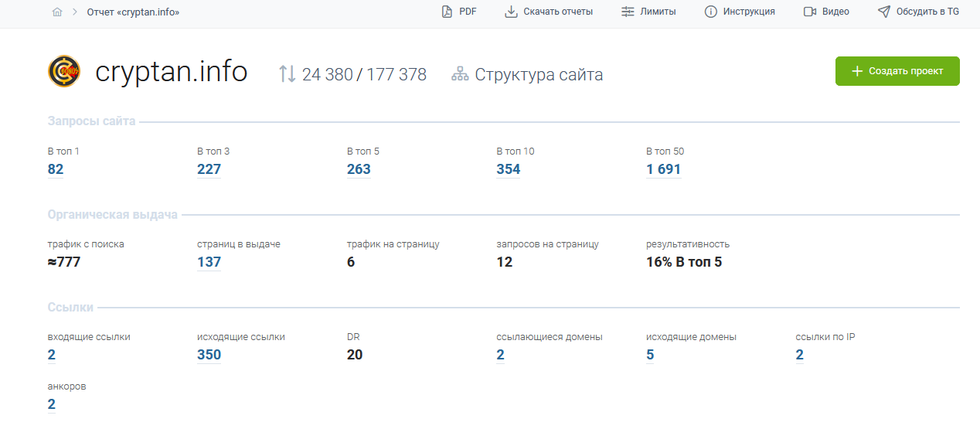Image resolution: width=980 pixels, height=429 pixels.
Task: Click the Создать проект button
Action: 897,71
